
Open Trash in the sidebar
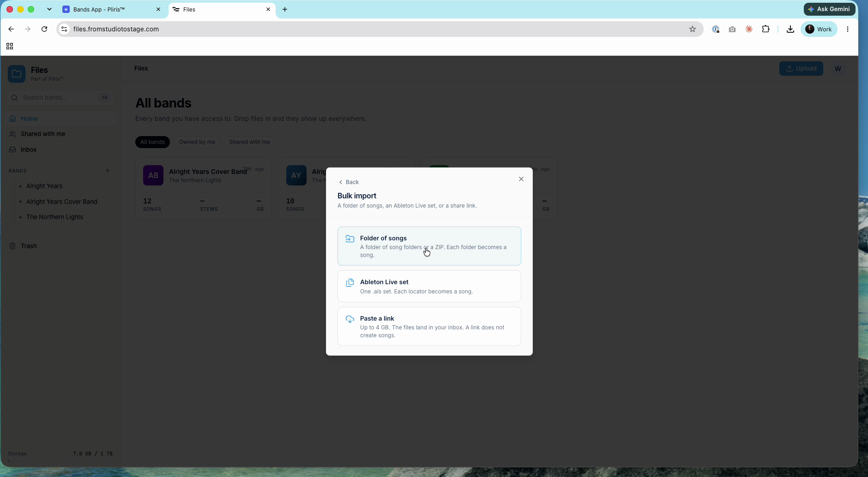(x=61, y=246)
